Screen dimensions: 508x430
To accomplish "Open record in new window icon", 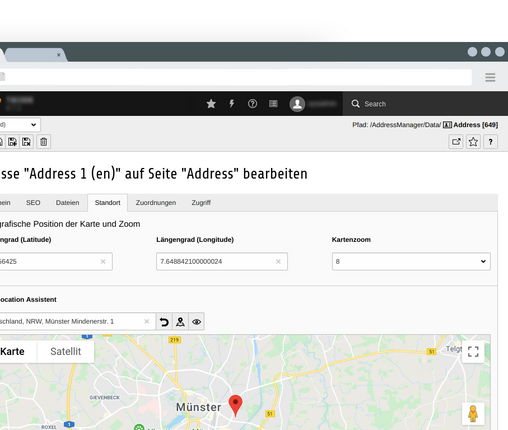I will coord(456,142).
